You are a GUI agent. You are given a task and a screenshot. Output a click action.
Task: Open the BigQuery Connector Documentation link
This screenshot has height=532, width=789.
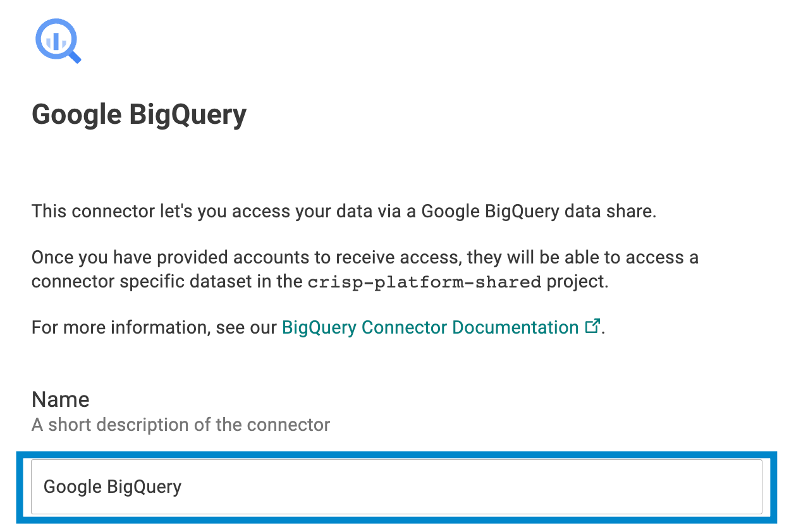[430, 327]
